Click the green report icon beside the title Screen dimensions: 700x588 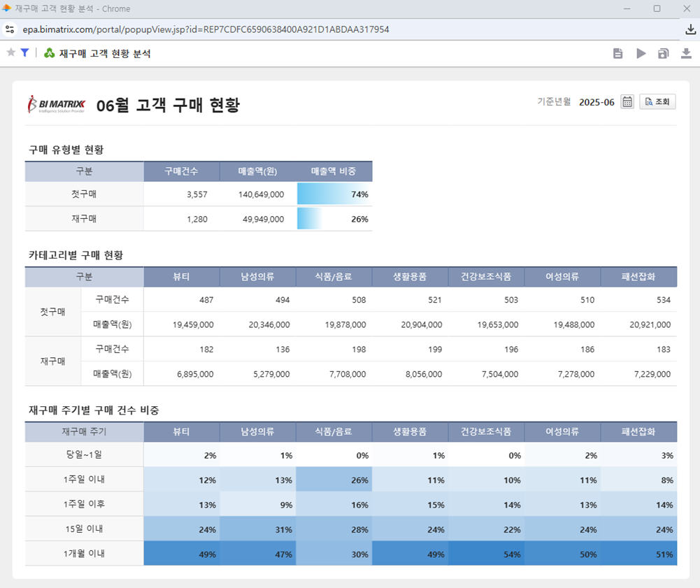pyautogui.click(x=49, y=53)
